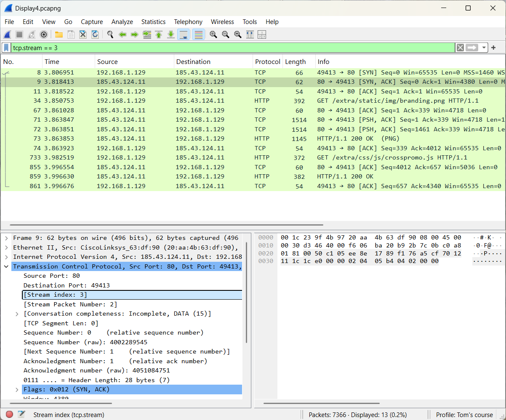Image resolution: width=506 pixels, height=420 pixels.
Task: Restart the current capture
Action: click(x=31, y=35)
